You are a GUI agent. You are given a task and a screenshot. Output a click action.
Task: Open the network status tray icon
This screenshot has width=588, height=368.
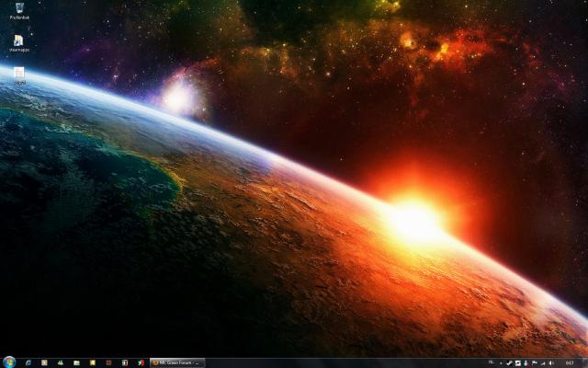[x=543, y=362]
